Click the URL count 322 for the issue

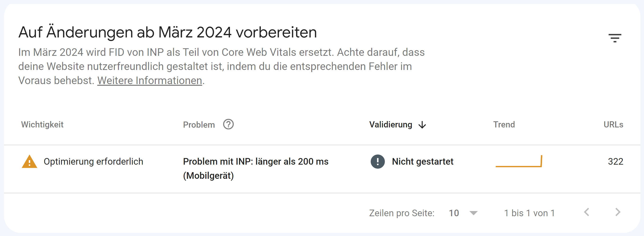pyautogui.click(x=616, y=161)
